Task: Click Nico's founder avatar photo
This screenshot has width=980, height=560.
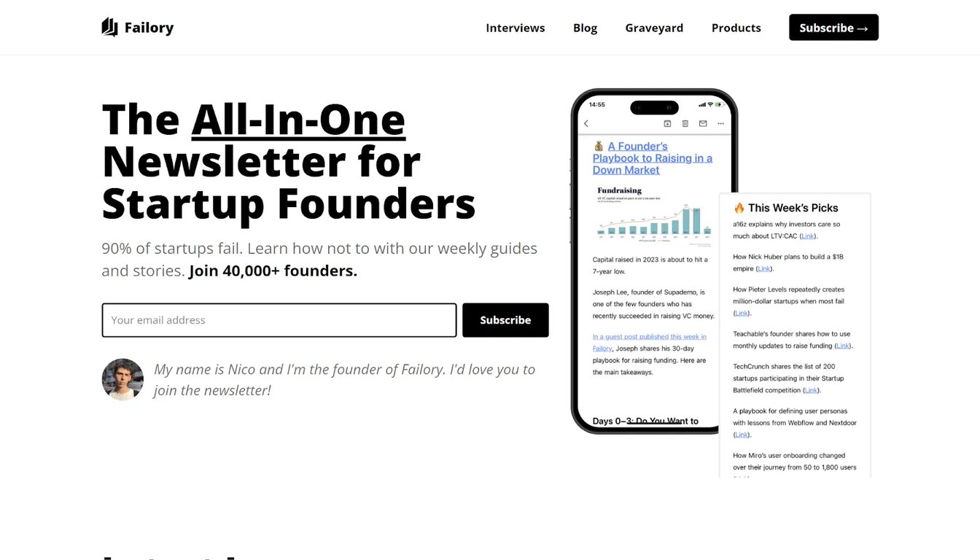Action: click(x=122, y=379)
